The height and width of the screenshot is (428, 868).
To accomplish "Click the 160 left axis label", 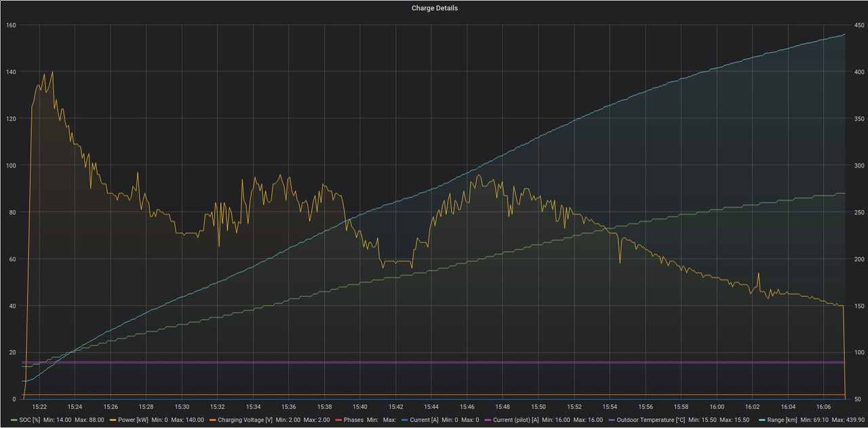I will point(11,25).
